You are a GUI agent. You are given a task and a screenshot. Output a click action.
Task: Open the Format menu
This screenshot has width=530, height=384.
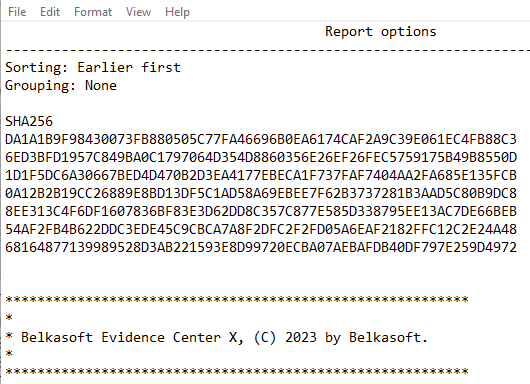pyautogui.click(x=93, y=12)
